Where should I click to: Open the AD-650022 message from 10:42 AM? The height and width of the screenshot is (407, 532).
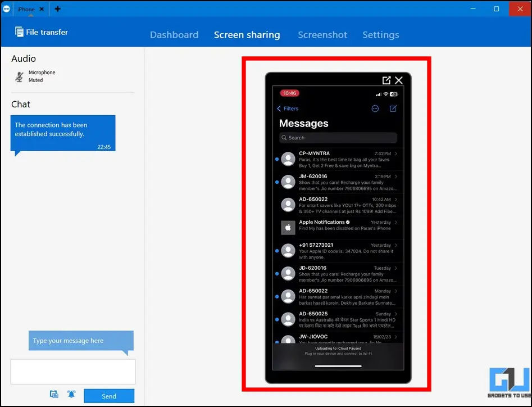(338, 205)
